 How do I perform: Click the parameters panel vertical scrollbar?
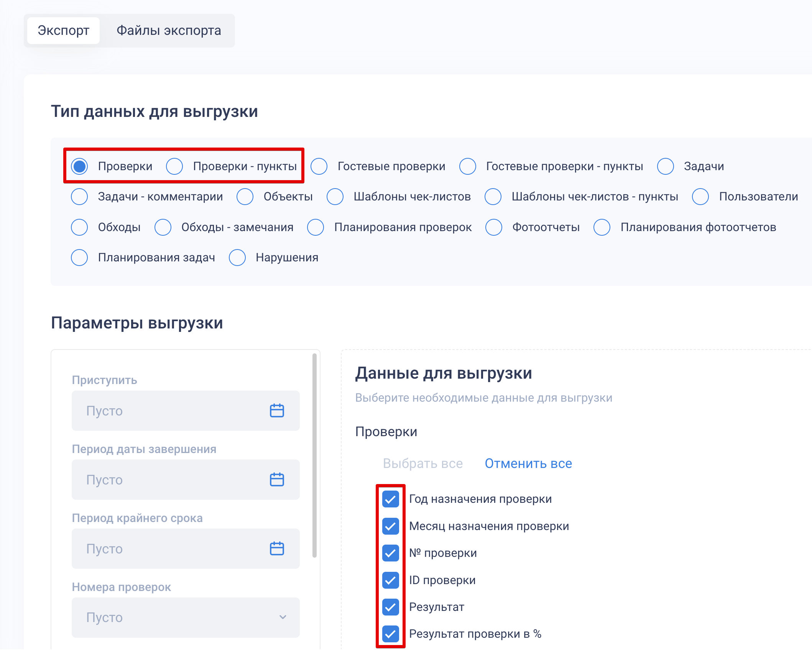click(314, 455)
